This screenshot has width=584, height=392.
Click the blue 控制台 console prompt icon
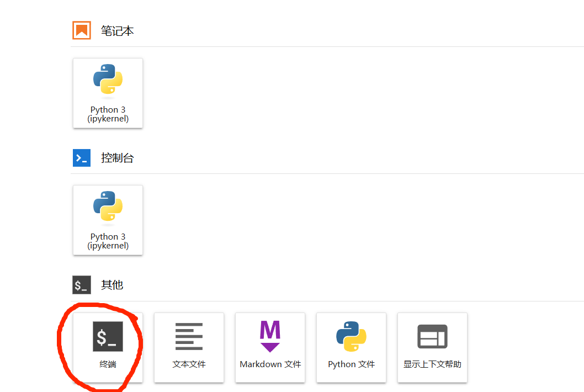coord(81,158)
